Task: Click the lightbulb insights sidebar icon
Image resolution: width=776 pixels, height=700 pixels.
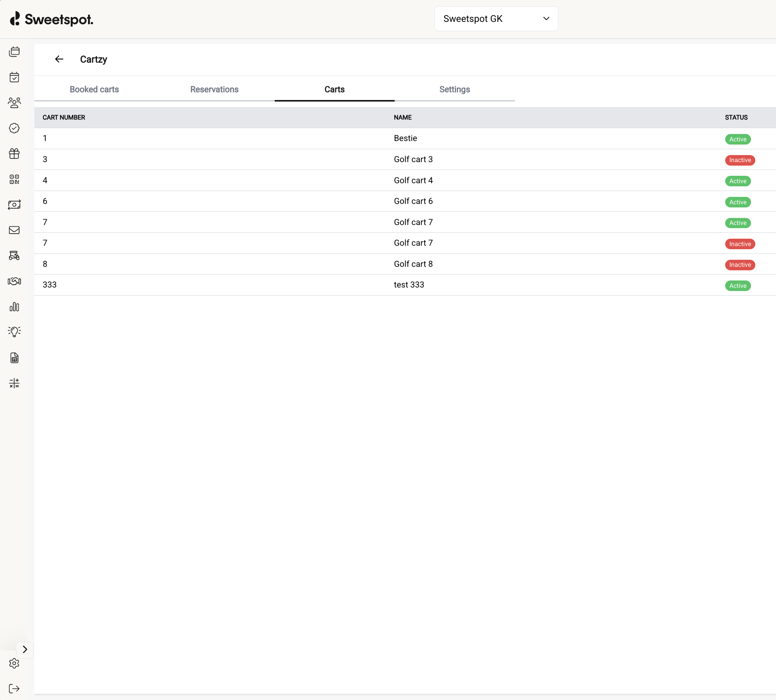Action: 14,332
